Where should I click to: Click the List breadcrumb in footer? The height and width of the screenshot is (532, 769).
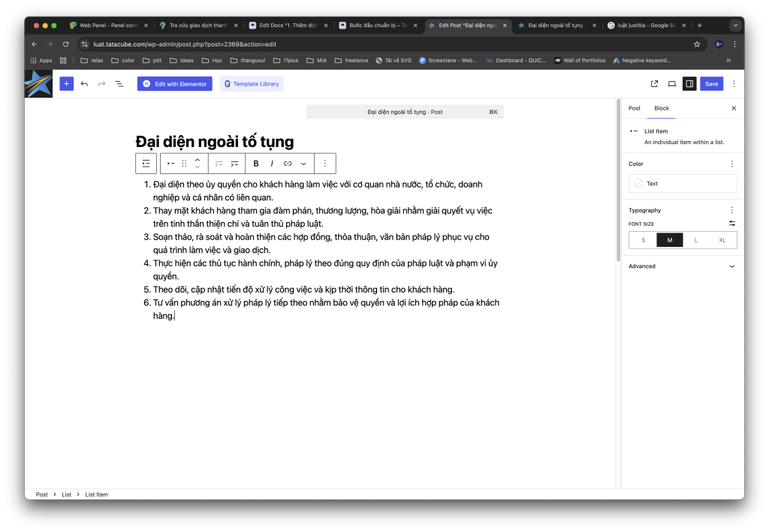[66, 494]
